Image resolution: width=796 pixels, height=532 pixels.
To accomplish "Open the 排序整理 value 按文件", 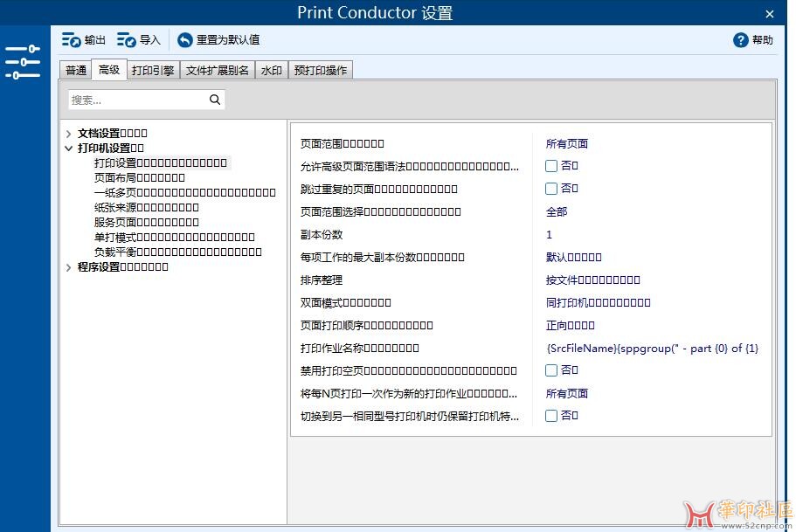I will click(x=592, y=280).
